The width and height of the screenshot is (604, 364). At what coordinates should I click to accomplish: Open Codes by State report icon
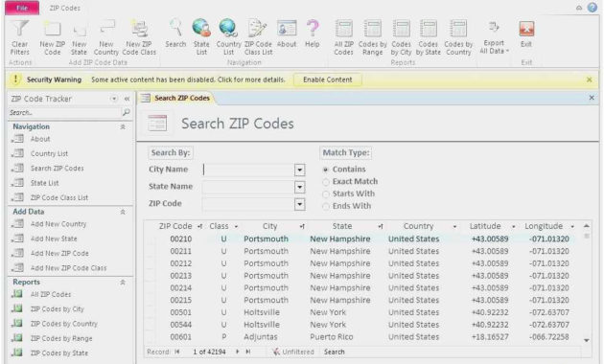(x=428, y=29)
